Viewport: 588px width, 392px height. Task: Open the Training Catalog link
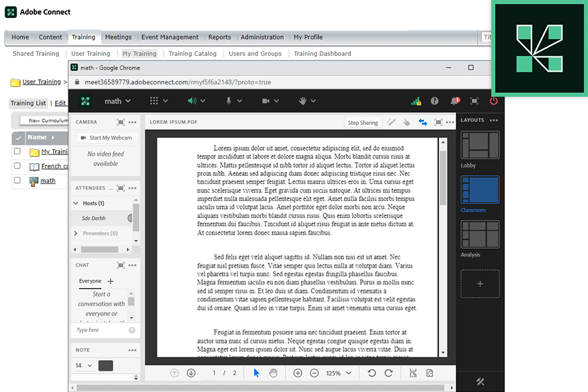(192, 54)
